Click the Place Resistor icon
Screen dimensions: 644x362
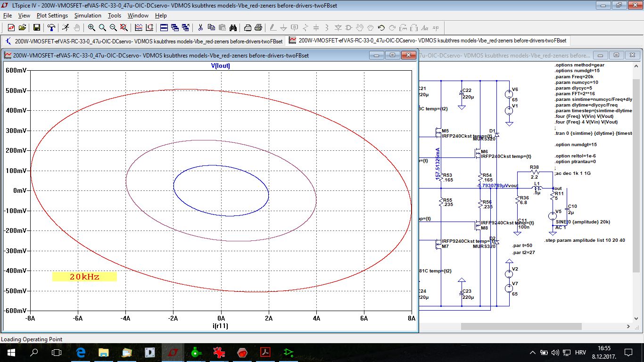click(305, 27)
